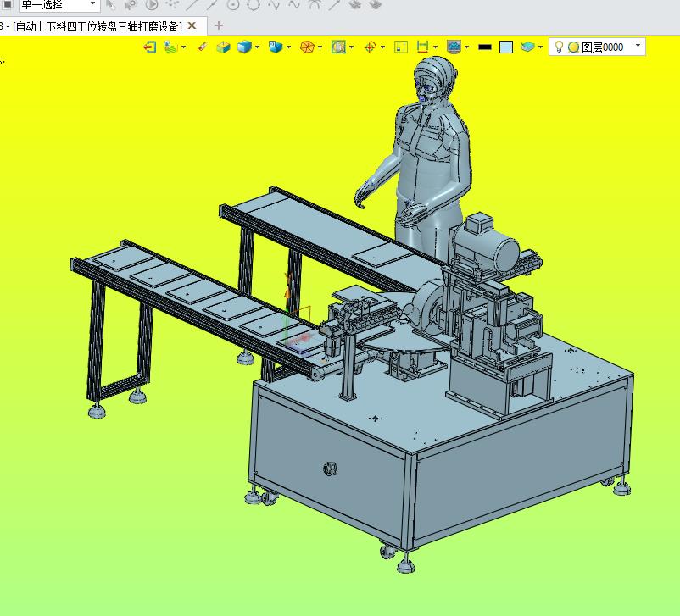Click the scattered points tool icon

click(x=172, y=4)
